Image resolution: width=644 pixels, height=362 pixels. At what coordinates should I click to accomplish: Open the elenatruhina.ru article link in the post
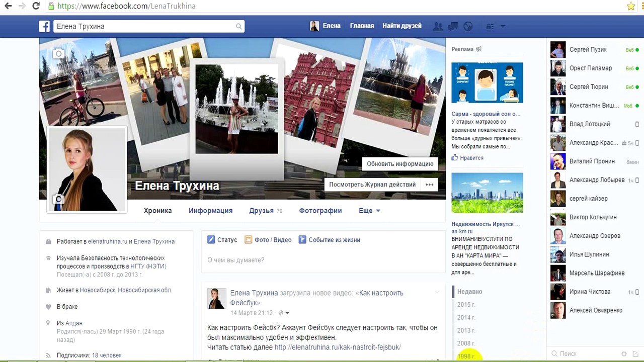[x=338, y=347]
